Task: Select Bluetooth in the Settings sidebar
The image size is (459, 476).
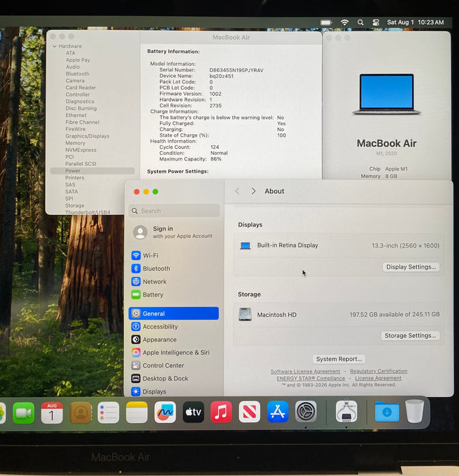Action: pos(174,269)
